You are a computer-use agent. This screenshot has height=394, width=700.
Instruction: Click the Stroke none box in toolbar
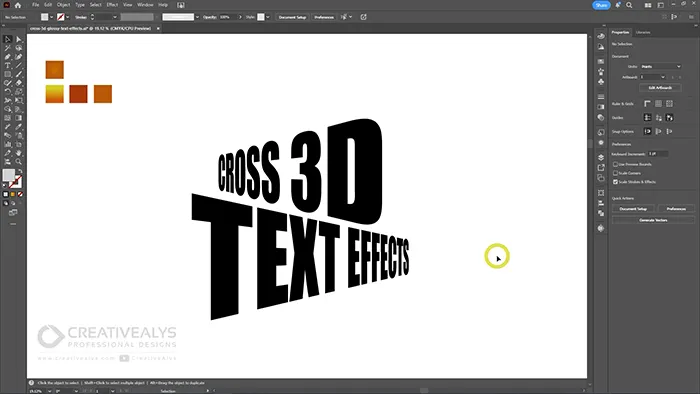pyautogui.click(x=16, y=182)
